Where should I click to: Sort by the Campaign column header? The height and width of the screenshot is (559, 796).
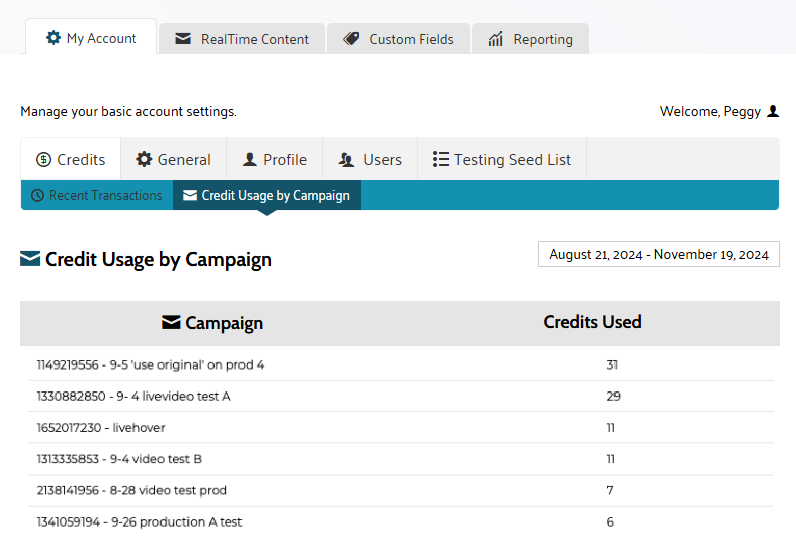[x=212, y=323]
